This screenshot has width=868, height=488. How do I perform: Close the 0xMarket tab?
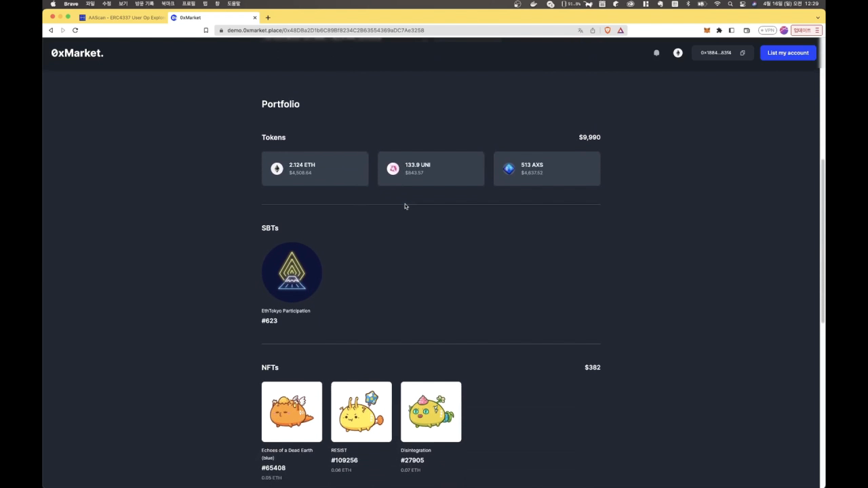point(255,18)
